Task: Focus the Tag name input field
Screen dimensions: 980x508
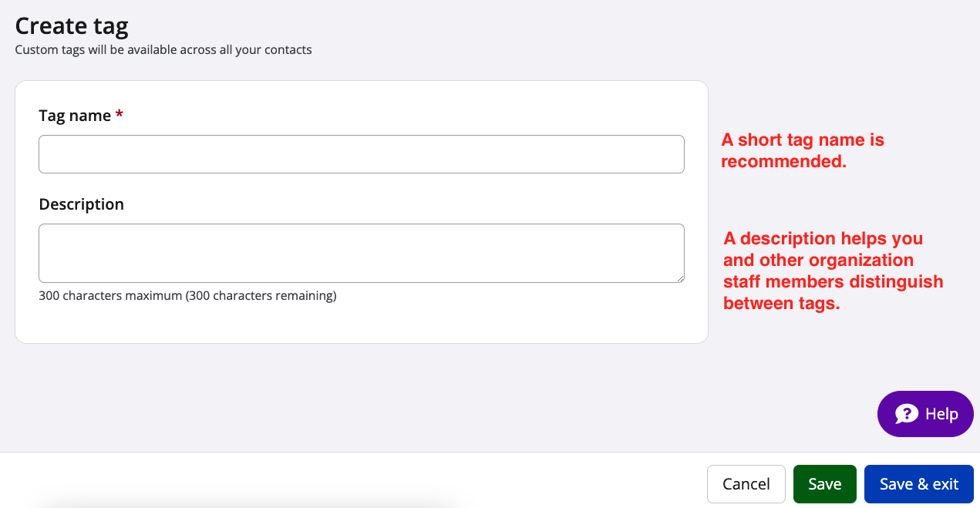Action: (361, 154)
